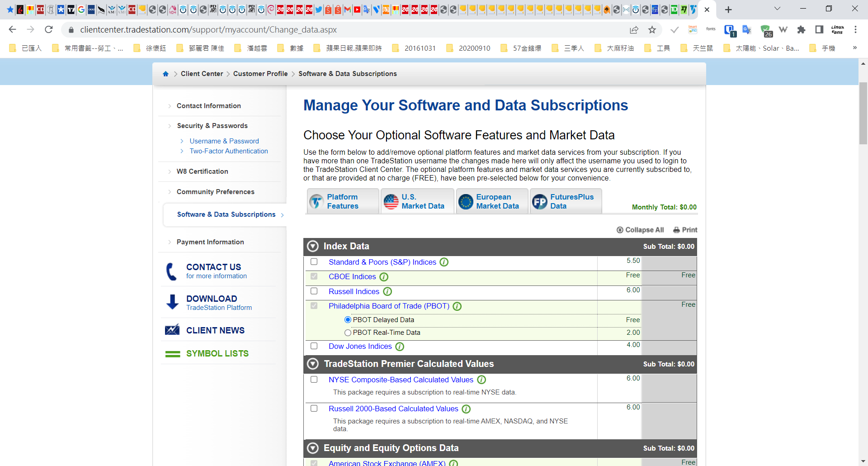Check Russell 2000-Based Calculated Values checkbox

[314, 408]
